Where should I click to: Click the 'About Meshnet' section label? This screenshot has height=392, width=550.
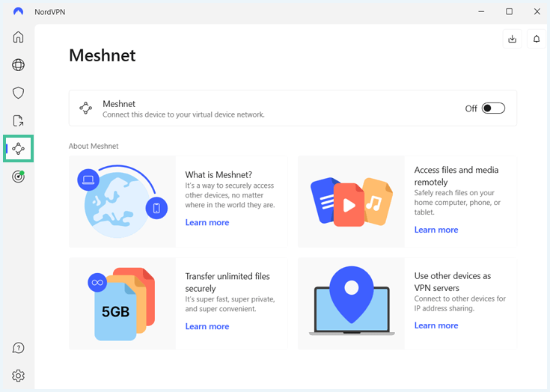94,146
